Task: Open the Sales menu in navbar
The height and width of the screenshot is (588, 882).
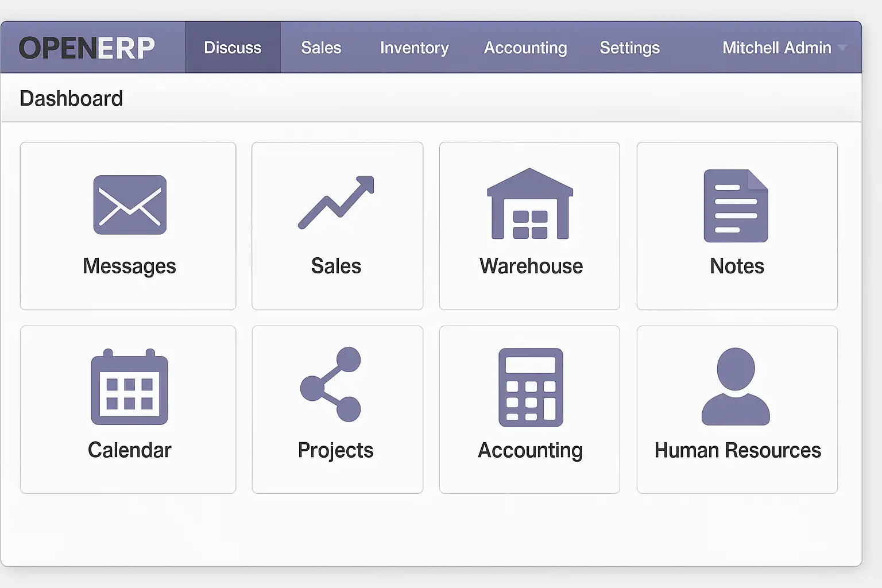Action: point(321,48)
